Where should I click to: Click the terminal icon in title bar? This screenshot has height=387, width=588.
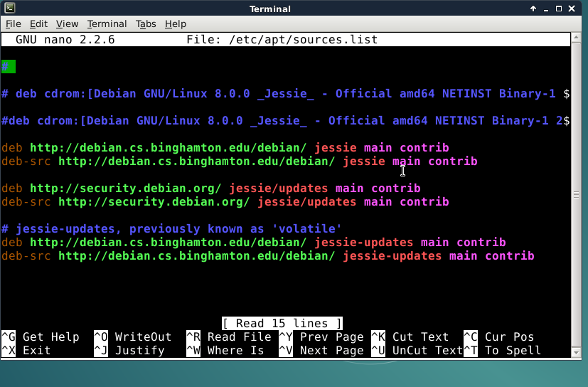pos(10,8)
